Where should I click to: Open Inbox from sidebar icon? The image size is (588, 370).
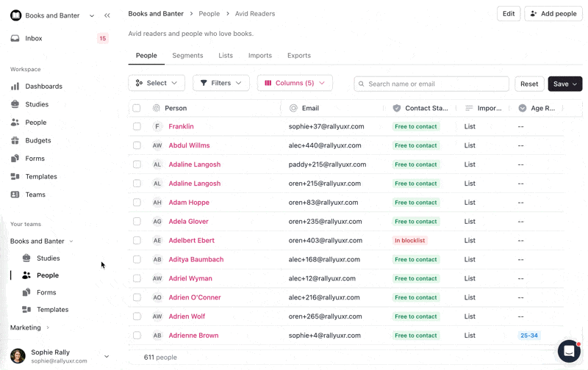15,38
